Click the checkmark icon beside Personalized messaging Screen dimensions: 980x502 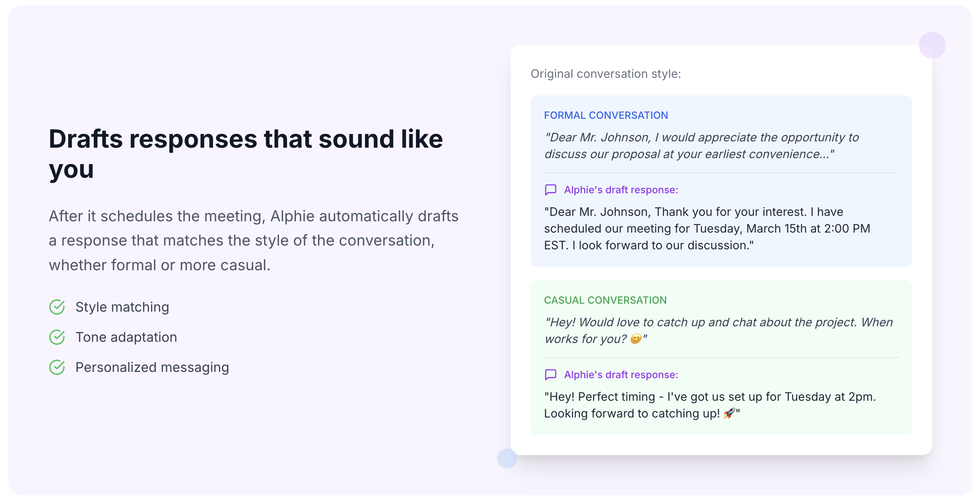[57, 367]
